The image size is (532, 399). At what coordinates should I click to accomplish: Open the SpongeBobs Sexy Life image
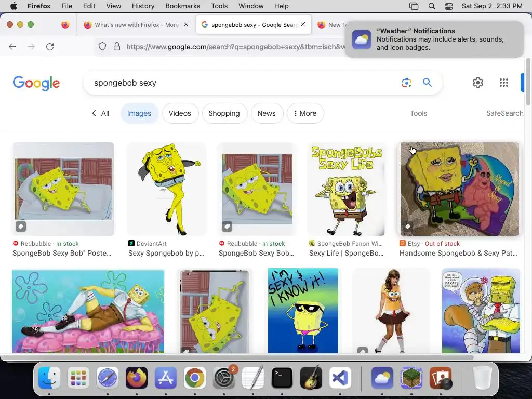(346, 189)
